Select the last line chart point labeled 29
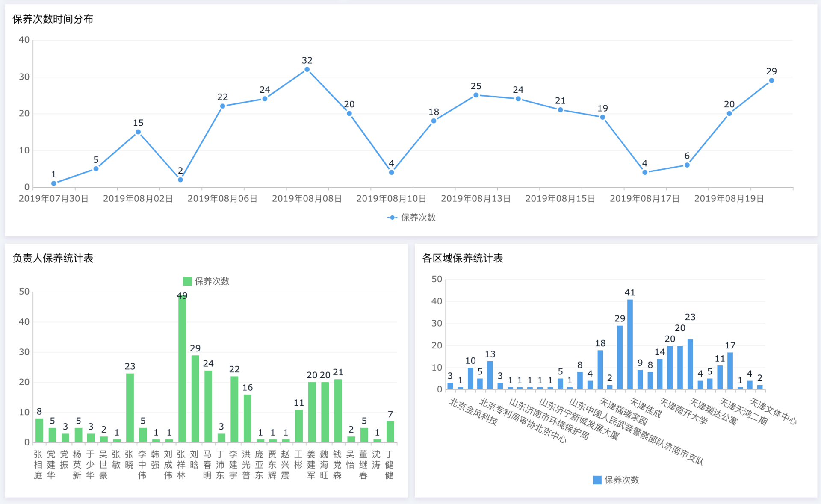821x504 pixels. coord(771,80)
